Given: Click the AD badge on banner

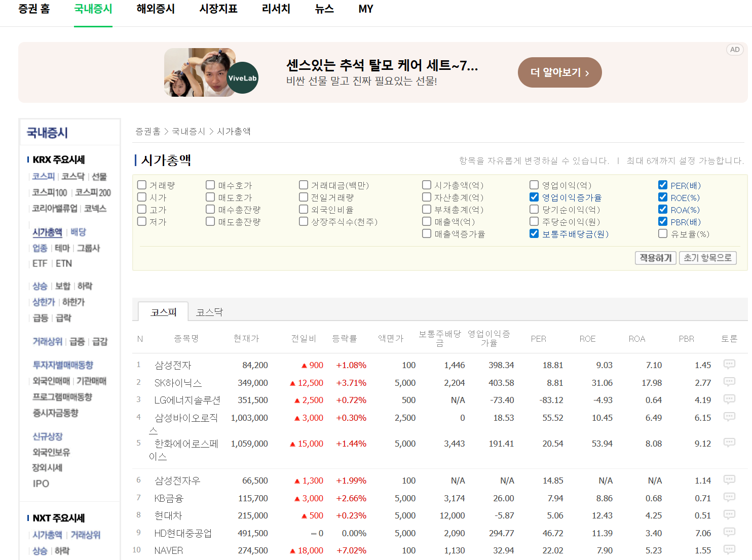Looking at the screenshot, I should tap(735, 50).
